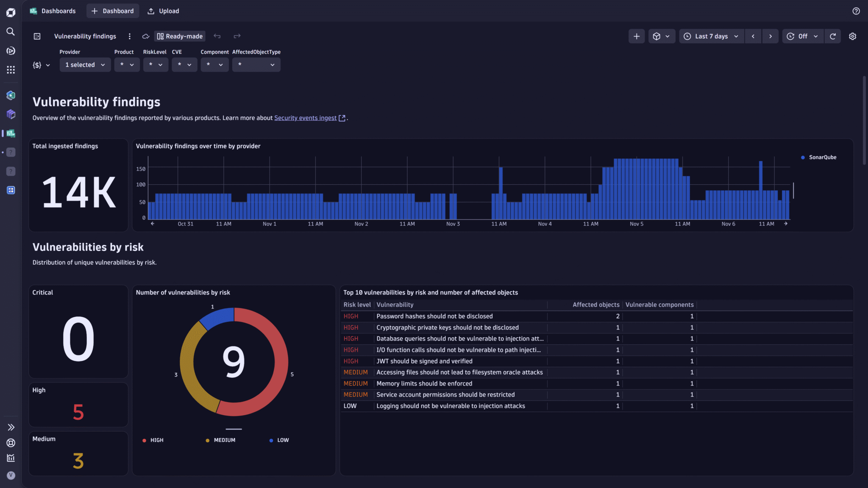Click the Security events ingest link
This screenshot has height=488, width=868.
click(305, 118)
